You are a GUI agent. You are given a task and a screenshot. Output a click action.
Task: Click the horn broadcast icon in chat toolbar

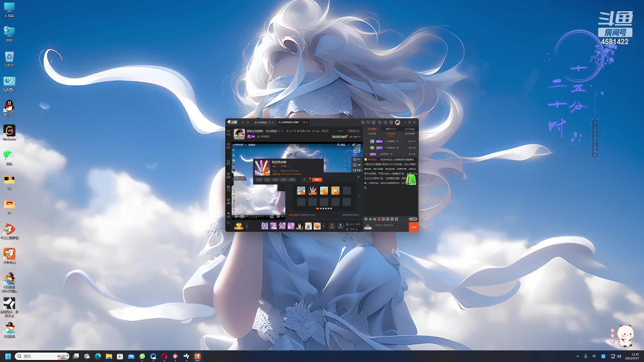[x=370, y=219]
